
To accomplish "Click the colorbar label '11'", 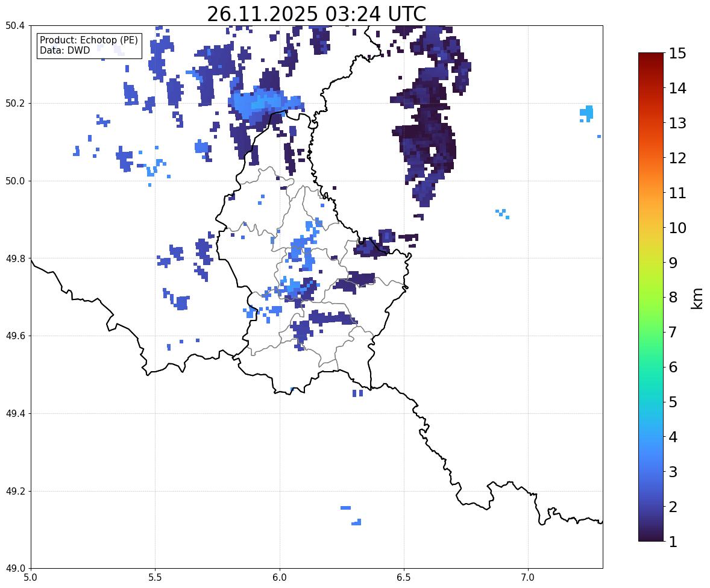I will tap(677, 193).
